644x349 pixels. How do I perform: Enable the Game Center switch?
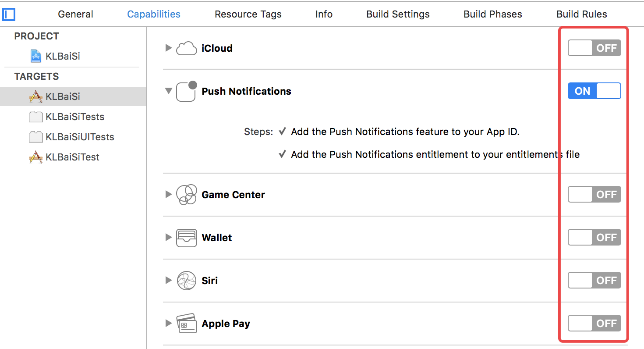[594, 195]
